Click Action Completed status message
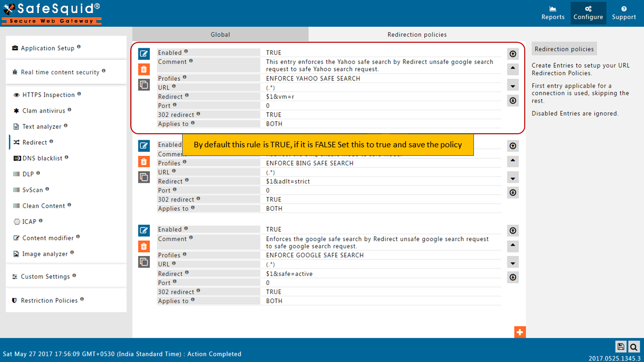This screenshot has height=362, width=644. 214,354
